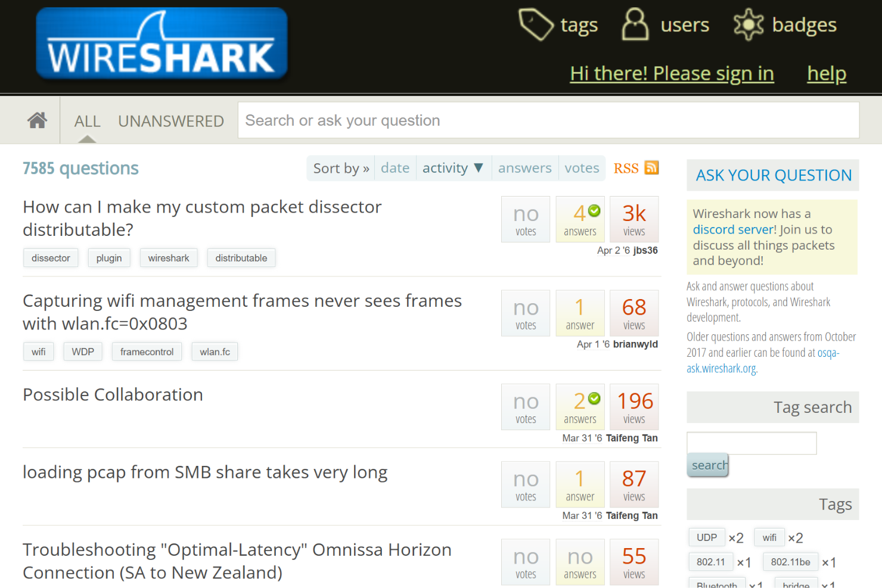Open the badges page
Image resolution: width=882 pixels, height=588 pixels.
pyautogui.click(x=785, y=25)
